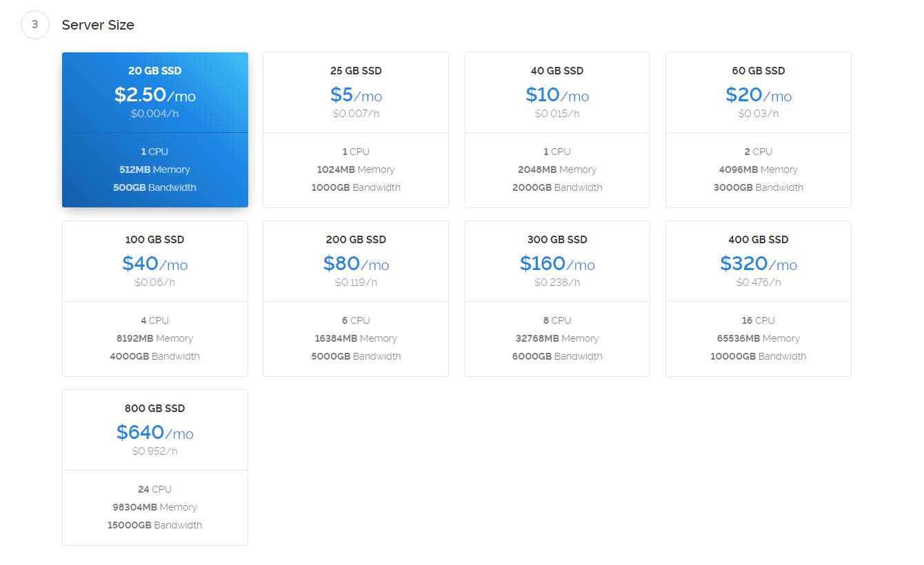The width and height of the screenshot is (924, 565).
Task: Click the 8192MB Memory spec line
Action: pos(154,338)
